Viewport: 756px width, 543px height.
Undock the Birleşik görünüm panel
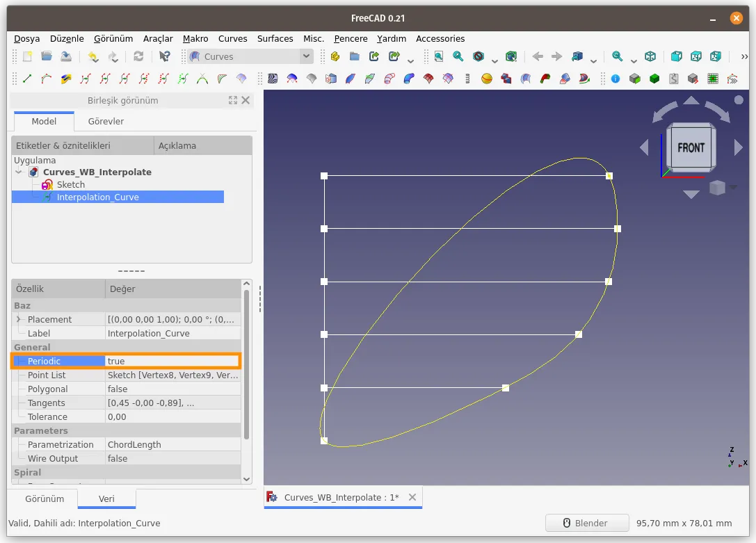pyautogui.click(x=233, y=100)
